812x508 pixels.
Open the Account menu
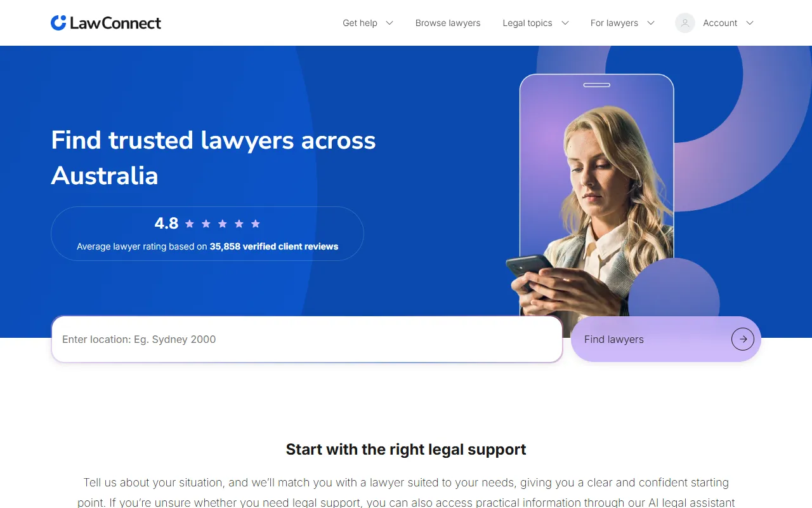pyautogui.click(x=714, y=23)
